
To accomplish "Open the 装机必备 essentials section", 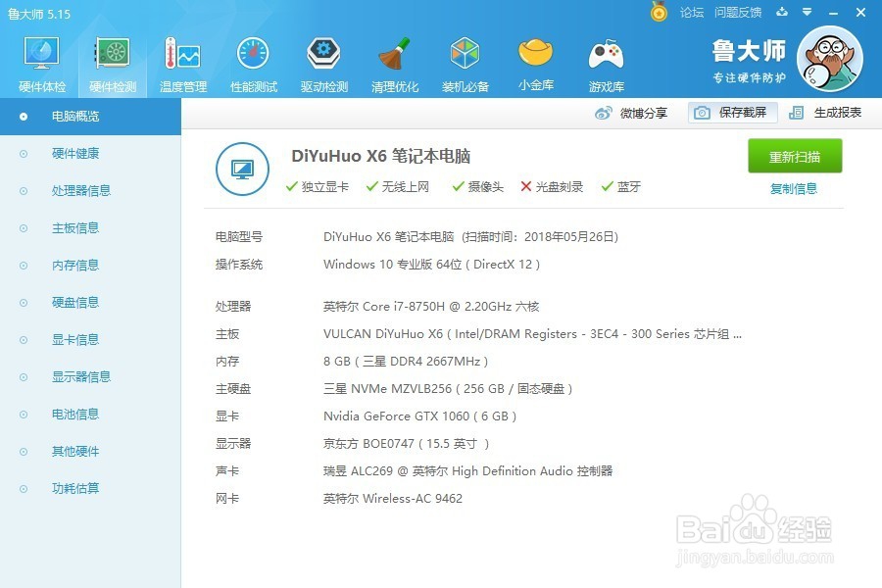I will click(x=465, y=59).
